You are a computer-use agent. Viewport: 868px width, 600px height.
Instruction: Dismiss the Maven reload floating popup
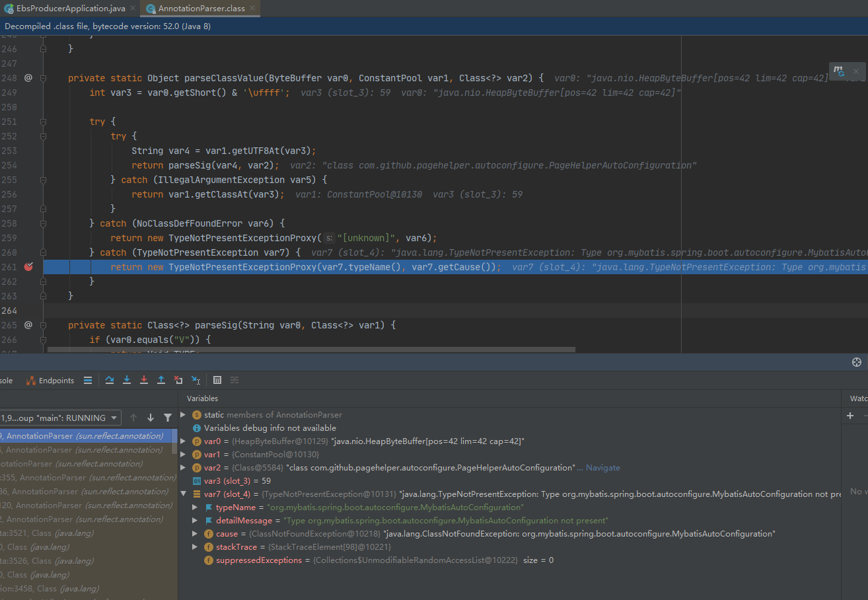[x=856, y=71]
